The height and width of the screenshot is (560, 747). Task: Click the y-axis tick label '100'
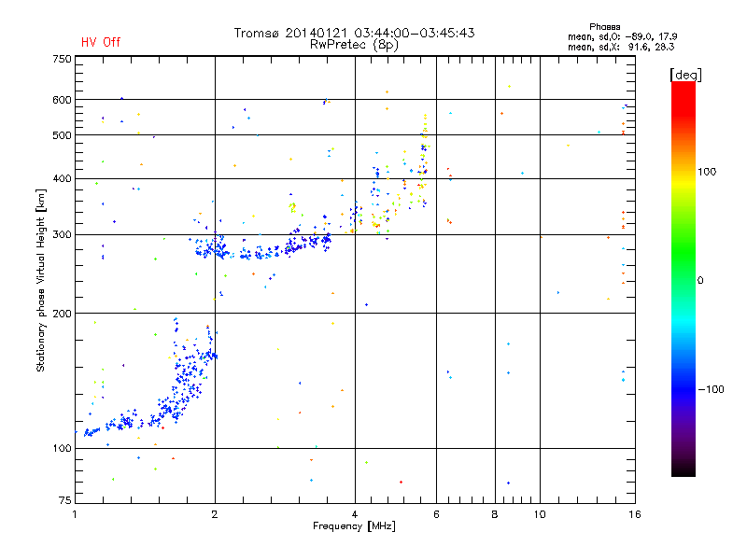62,449
